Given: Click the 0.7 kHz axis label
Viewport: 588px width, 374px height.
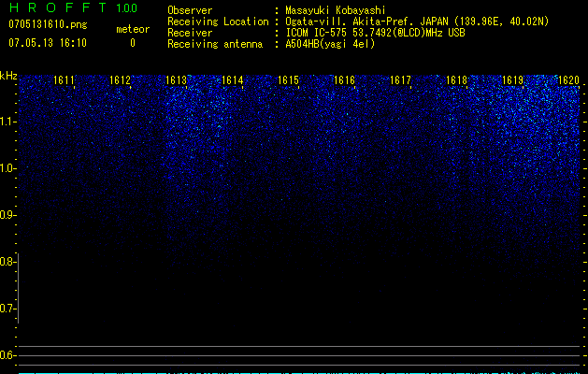Looking at the screenshot, I should 7,309.
